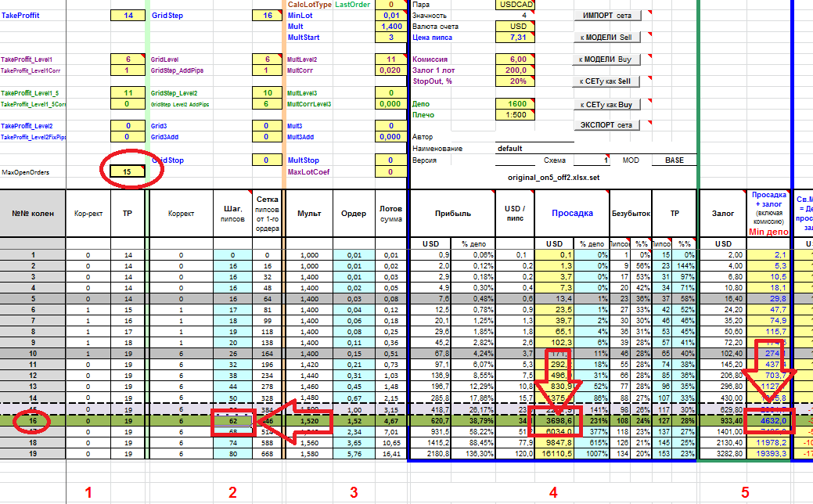
Task: Select Прибыль cell 2180,8 in row 19
Action: (x=430, y=454)
